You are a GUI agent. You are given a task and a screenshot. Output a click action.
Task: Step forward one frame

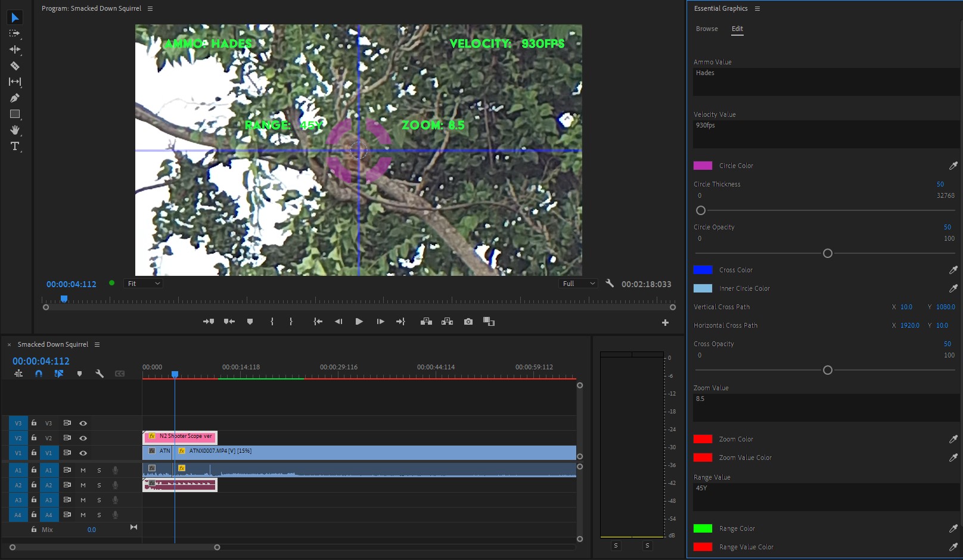pos(380,322)
